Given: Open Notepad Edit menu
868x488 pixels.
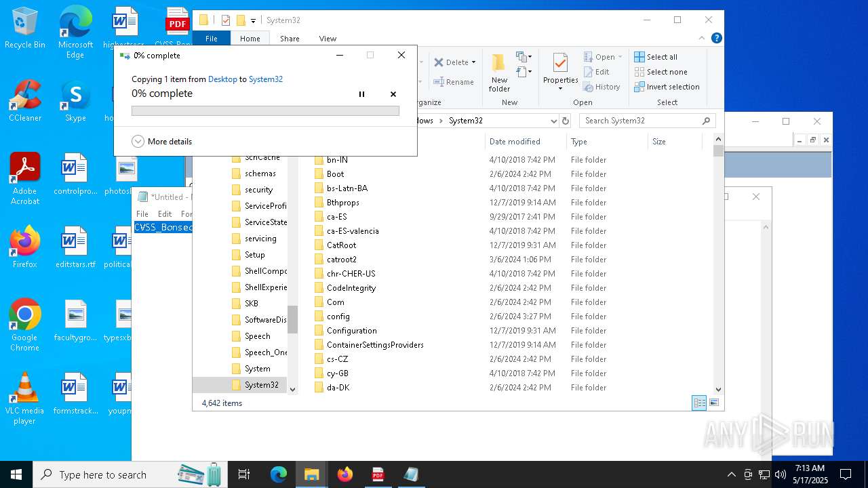Looking at the screenshot, I should pos(165,213).
